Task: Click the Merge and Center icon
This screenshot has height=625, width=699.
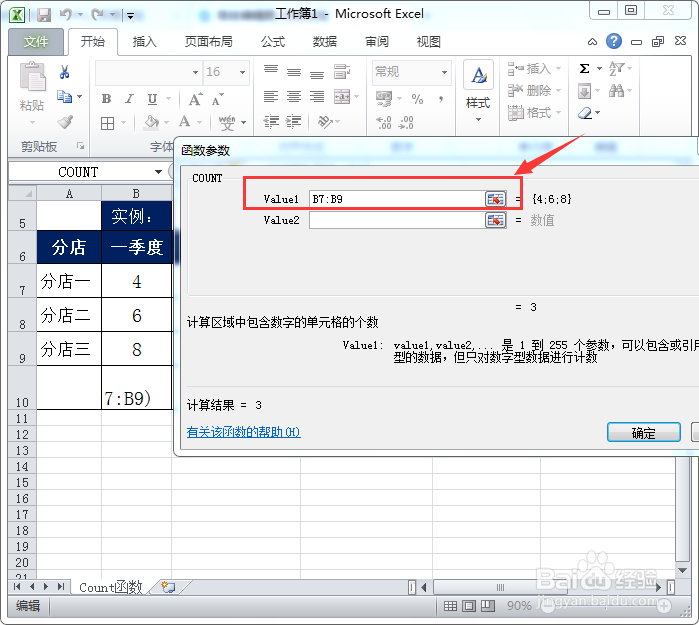Action: coord(342,96)
